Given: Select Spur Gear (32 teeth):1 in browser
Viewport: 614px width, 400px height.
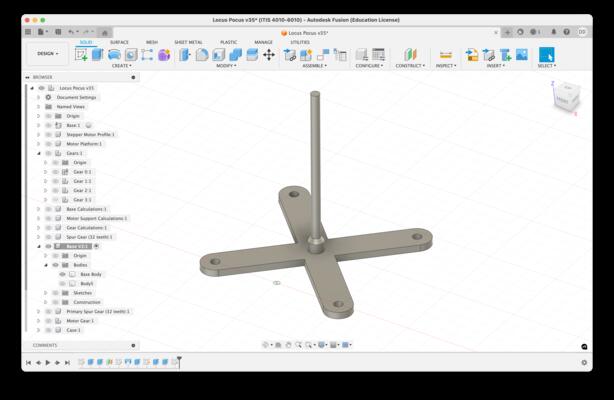Looking at the screenshot, I should (x=89, y=237).
